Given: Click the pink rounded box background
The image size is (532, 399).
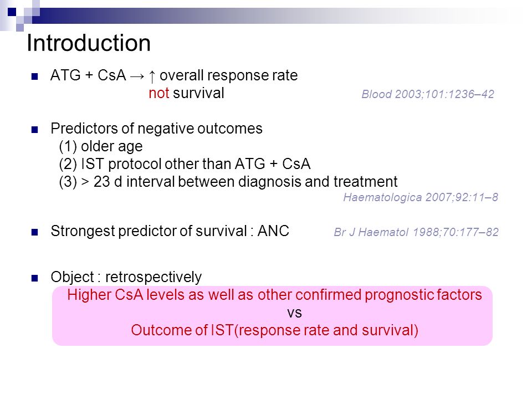Looking at the screenshot, I should tap(272, 316).
